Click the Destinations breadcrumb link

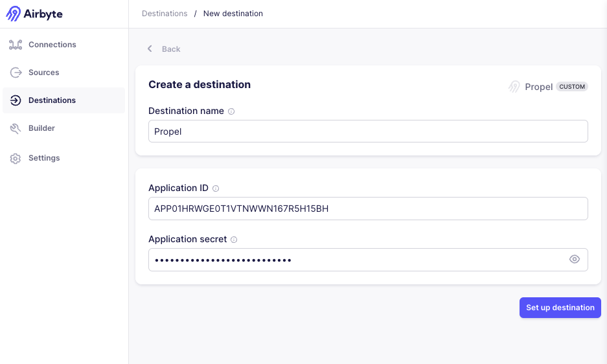point(165,14)
